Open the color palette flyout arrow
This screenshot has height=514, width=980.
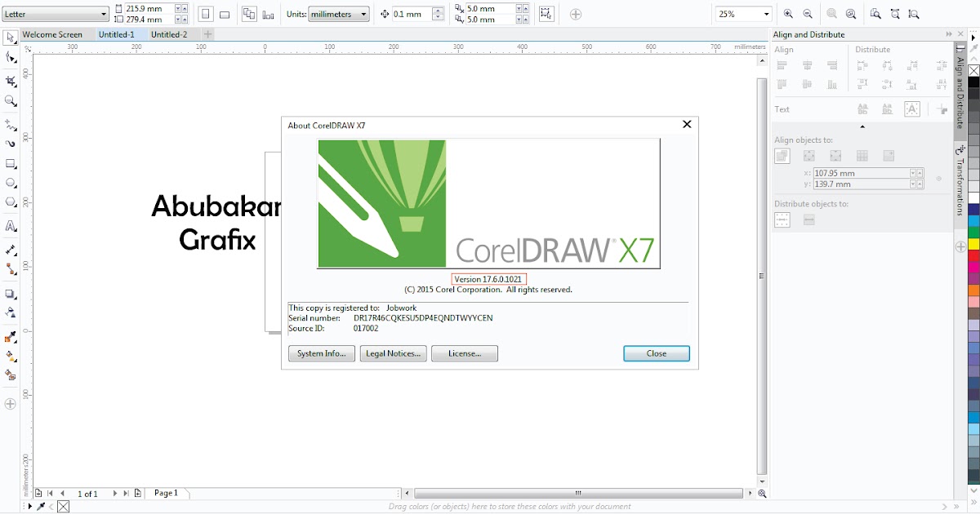[x=973, y=38]
